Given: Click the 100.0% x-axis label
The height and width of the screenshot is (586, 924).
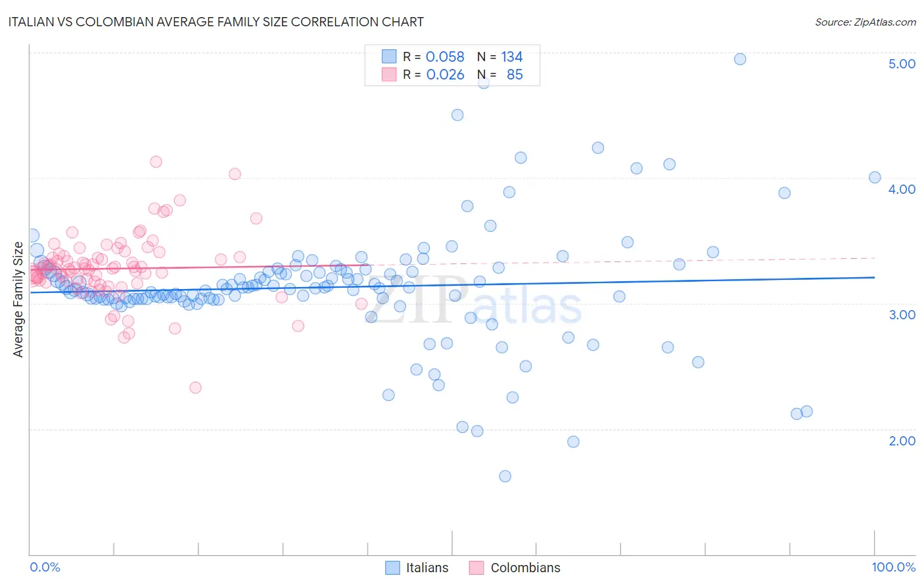Looking at the screenshot, I should point(894,567).
